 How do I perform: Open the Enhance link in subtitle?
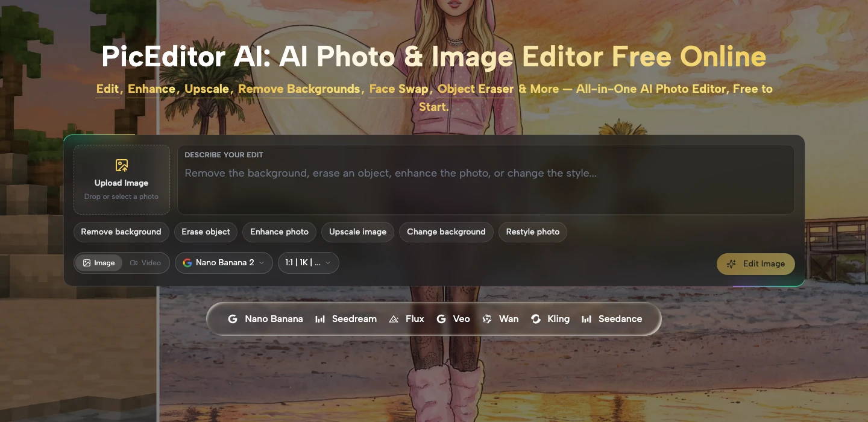[151, 89]
